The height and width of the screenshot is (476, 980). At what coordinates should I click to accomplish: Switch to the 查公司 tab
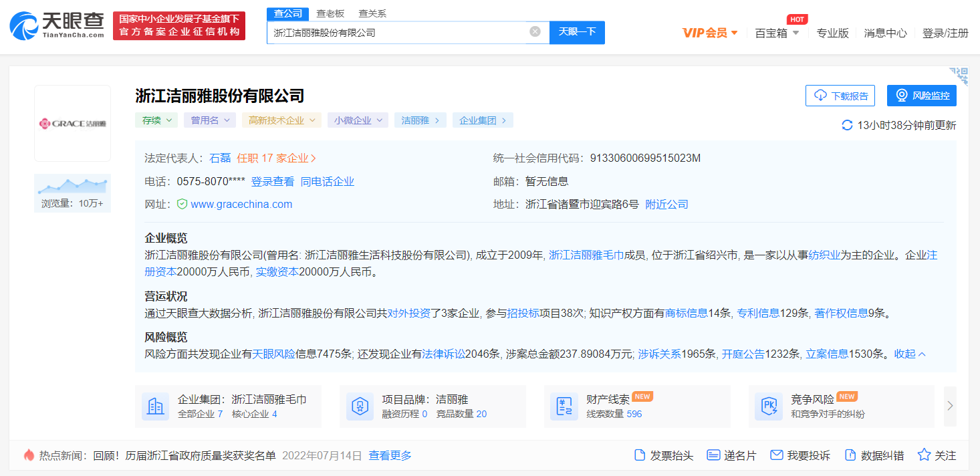click(x=287, y=13)
